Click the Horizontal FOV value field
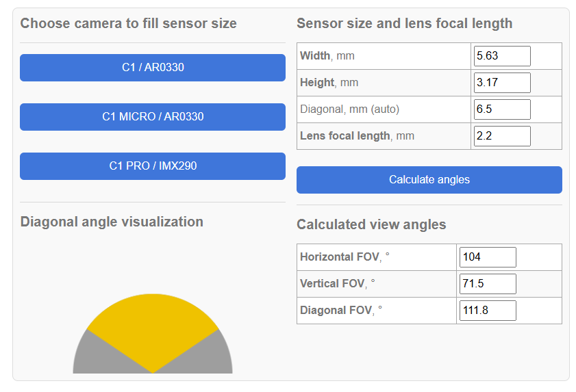The width and height of the screenshot is (576, 392). click(x=488, y=257)
